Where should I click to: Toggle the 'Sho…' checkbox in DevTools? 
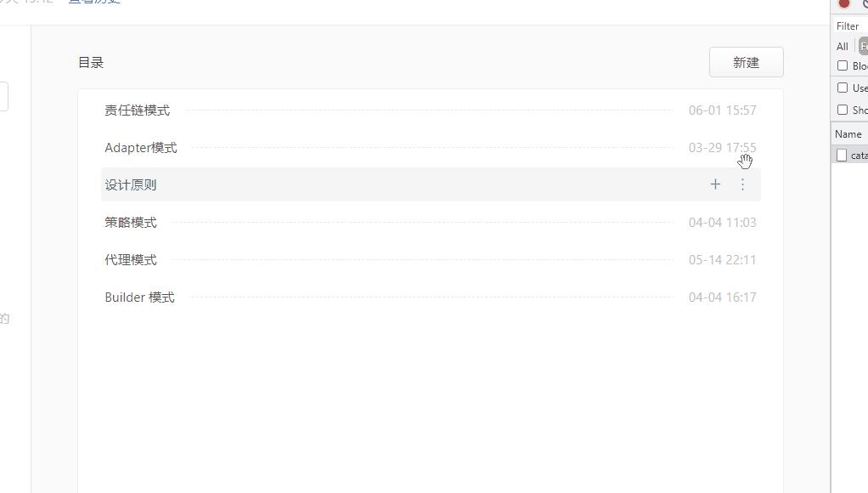(x=843, y=110)
